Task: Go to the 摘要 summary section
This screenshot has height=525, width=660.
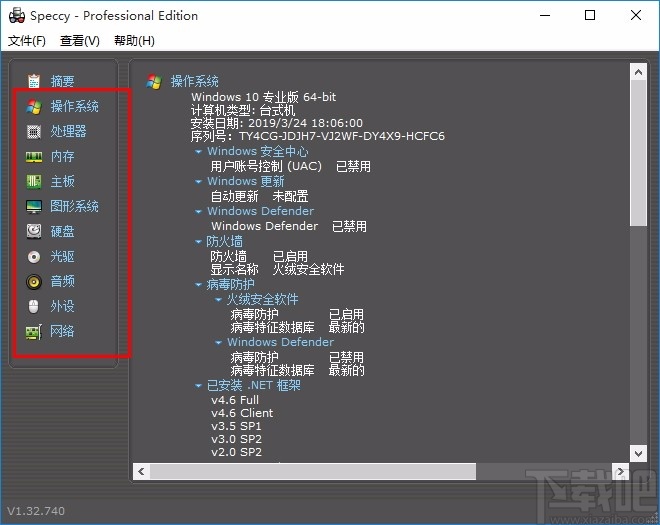Action: pos(62,81)
